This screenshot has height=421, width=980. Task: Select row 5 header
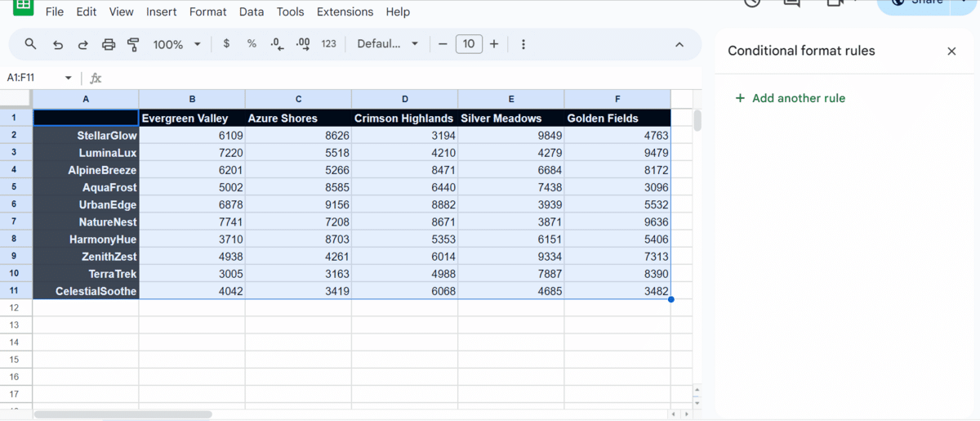coord(16,187)
